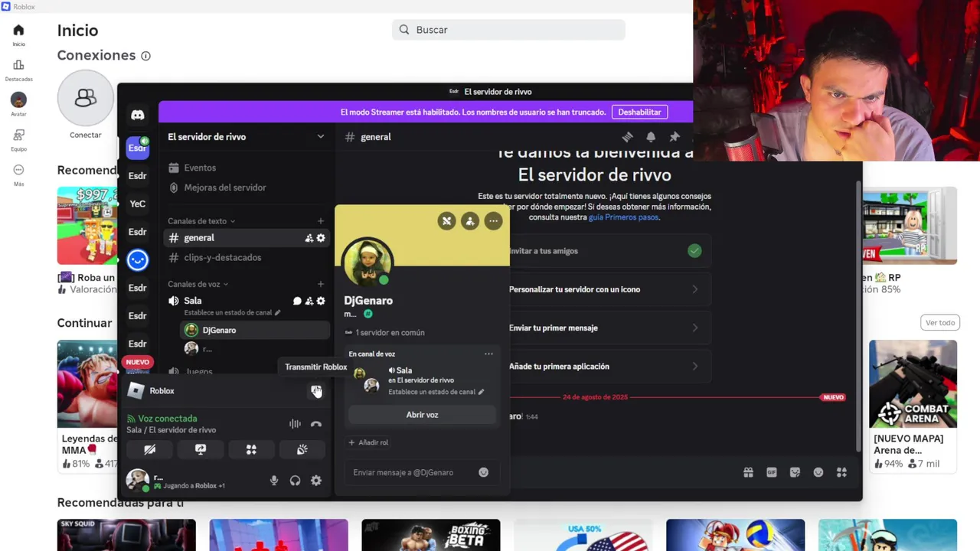Screen dimensions: 980x551
Task: Open the apps launcher in message bar
Action: pyautogui.click(x=841, y=472)
